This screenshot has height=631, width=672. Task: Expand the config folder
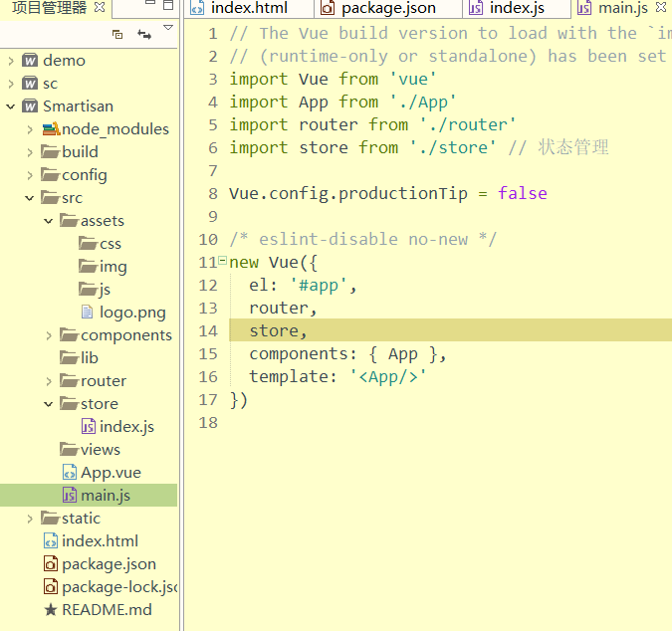click(30, 175)
